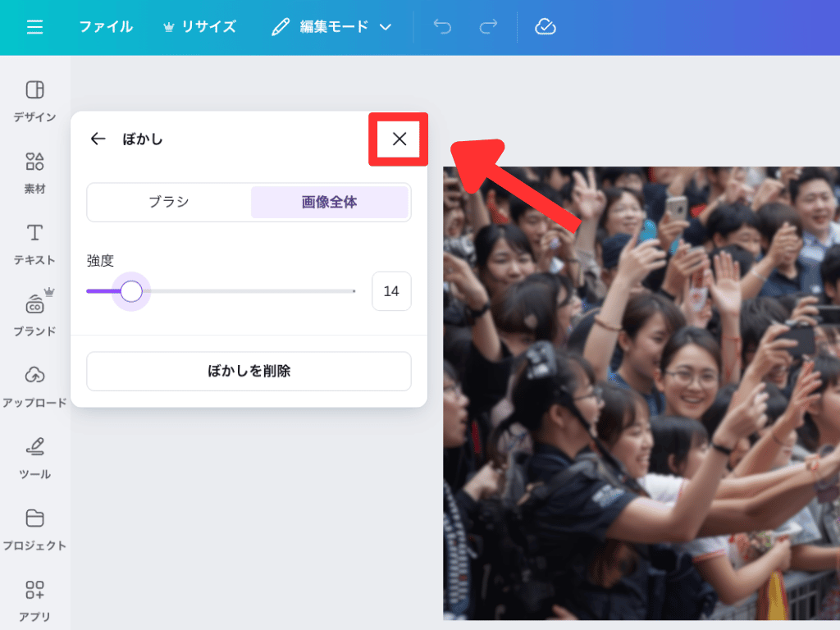Open the アプリ apps panel
This screenshot has height=630, width=840.
click(x=34, y=600)
